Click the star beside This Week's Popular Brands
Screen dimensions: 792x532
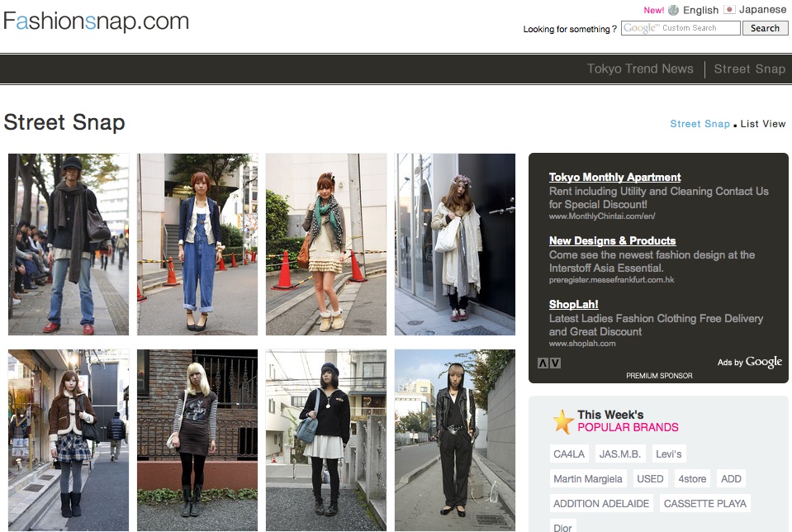tap(562, 421)
